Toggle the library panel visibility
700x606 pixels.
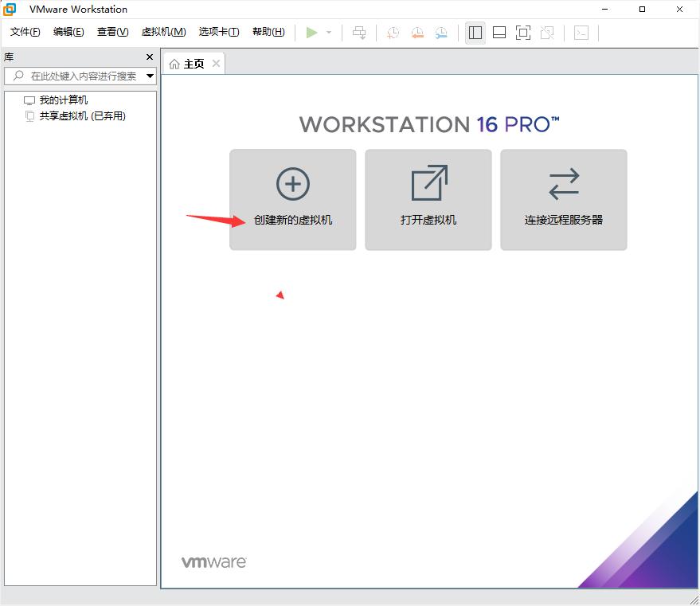pos(475,33)
